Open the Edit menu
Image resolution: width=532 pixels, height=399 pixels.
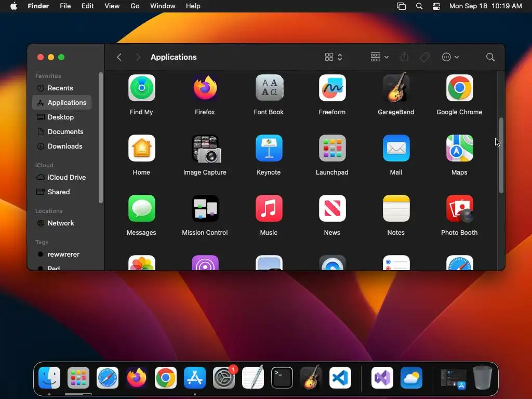87,6
